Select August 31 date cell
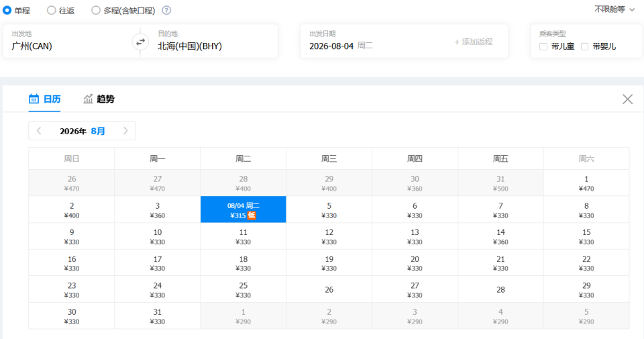Viewport: 644px width, 339px height. 157,316
